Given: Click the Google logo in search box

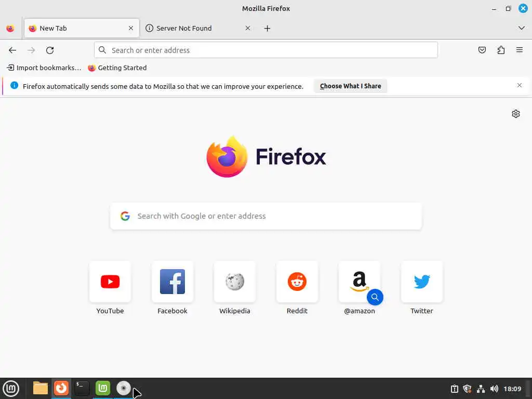Looking at the screenshot, I should pyautogui.click(x=125, y=216).
